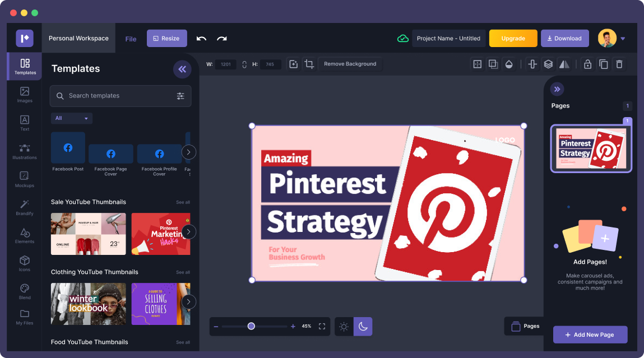Open the Illustrations sidebar panel
Image resolution: width=644 pixels, height=358 pixels.
25,151
